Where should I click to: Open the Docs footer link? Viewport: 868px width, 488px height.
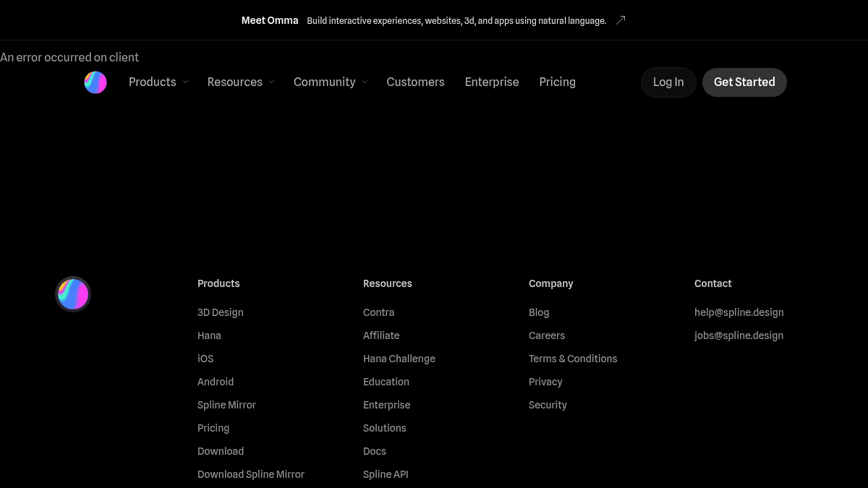(375, 451)
